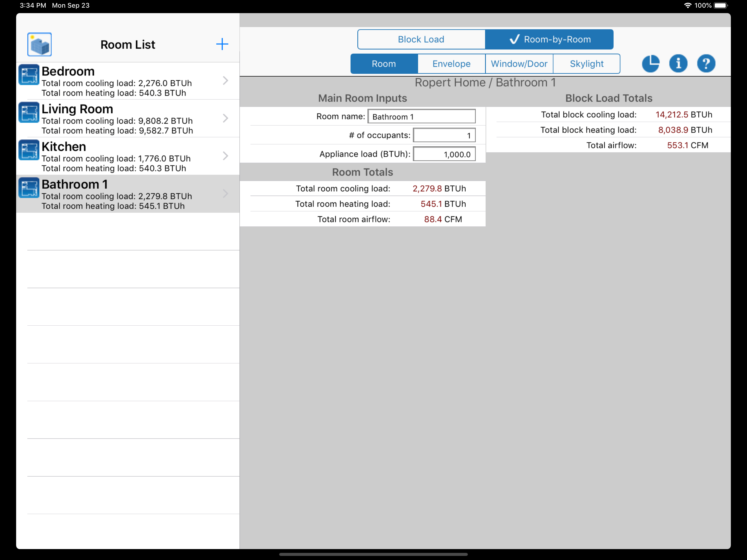Expand Bedroom row chevron
The width and height of the screenshot is (747, 560).
[x=226, y=81]
